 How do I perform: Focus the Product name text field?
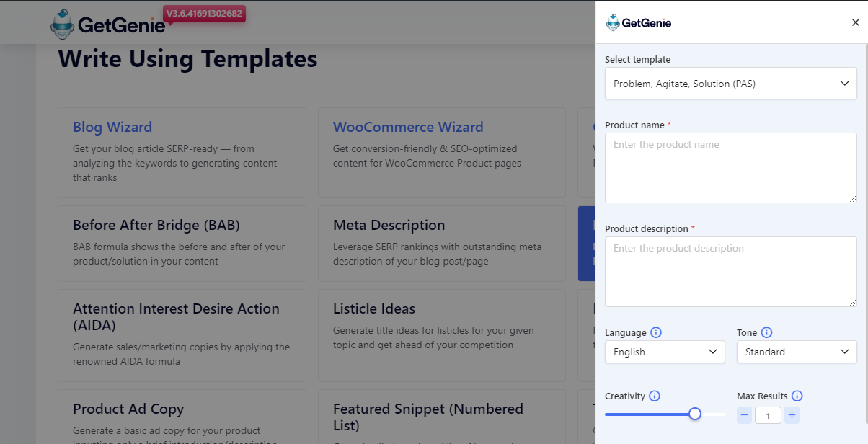click(731, 168)
